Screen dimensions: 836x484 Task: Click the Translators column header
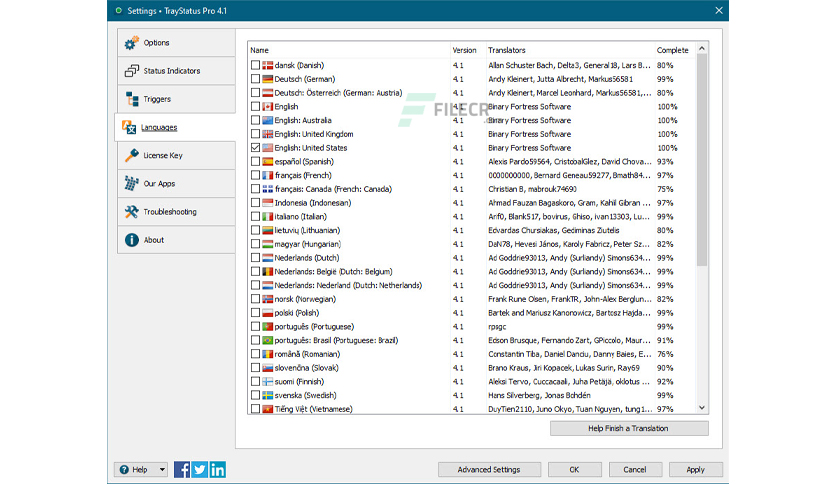569,50
